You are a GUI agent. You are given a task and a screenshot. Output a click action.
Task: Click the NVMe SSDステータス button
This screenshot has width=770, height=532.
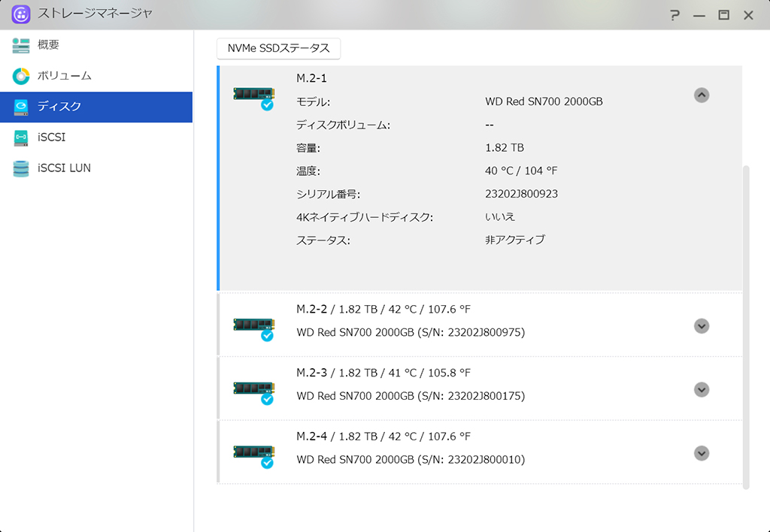pos(278,49)
